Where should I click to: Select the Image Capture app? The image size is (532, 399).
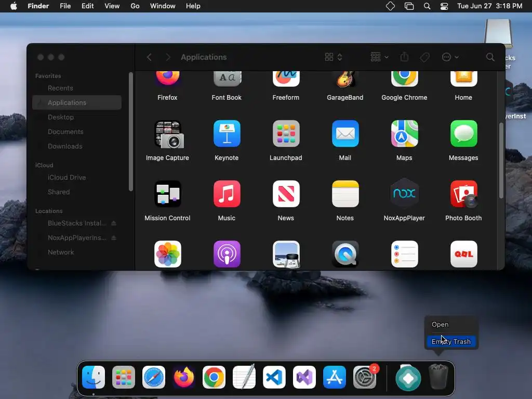[169, 135]
